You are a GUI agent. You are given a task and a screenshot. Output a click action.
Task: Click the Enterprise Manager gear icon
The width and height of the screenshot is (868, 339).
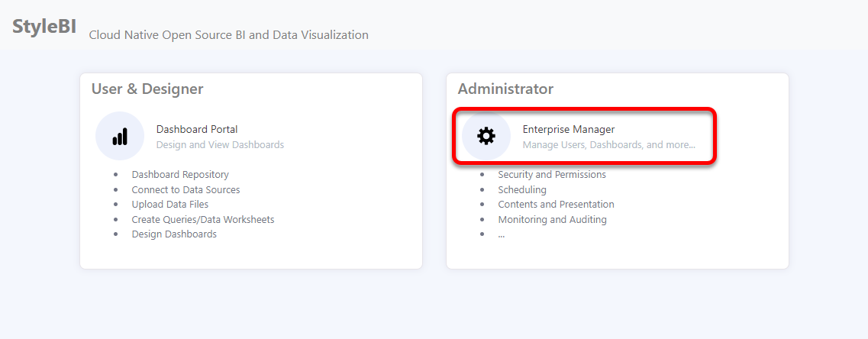[x=486, y=137]
